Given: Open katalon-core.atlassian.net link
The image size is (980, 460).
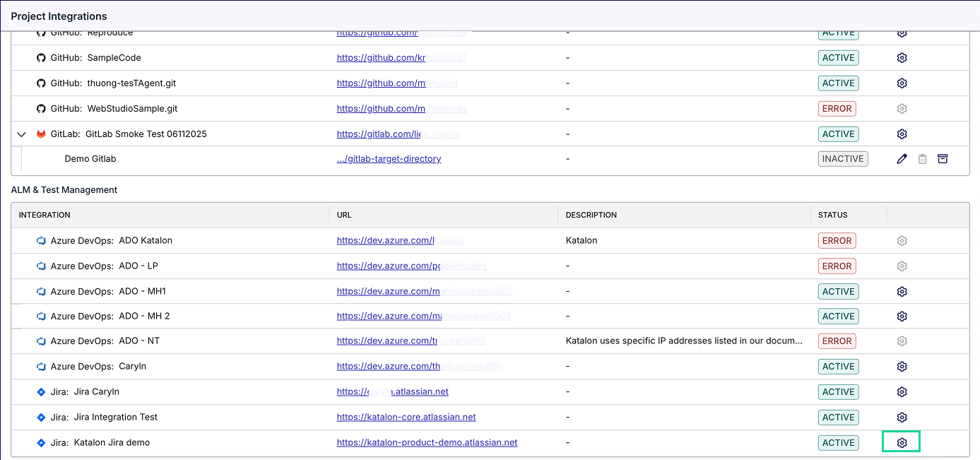Looking at the screenshot, I should pos(406,418).
